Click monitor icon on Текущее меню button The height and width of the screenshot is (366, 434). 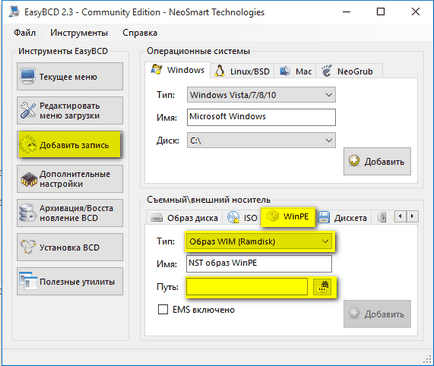tap(27, 76)
